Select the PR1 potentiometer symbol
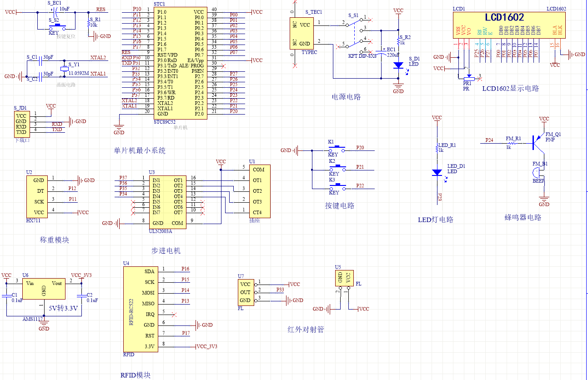588x380 pixels. [467, 78]
